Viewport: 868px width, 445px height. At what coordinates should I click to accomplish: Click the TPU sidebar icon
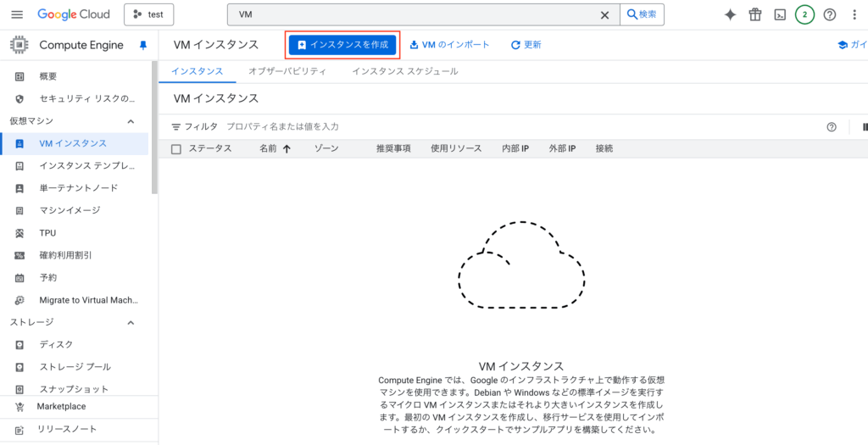click(19, 233)
